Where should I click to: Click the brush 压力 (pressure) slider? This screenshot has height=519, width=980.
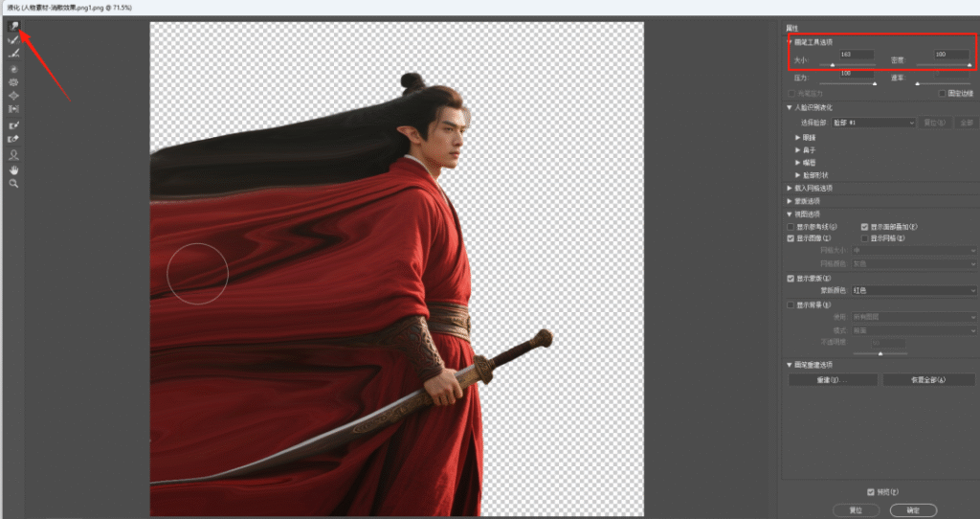(x=848, y=83)
